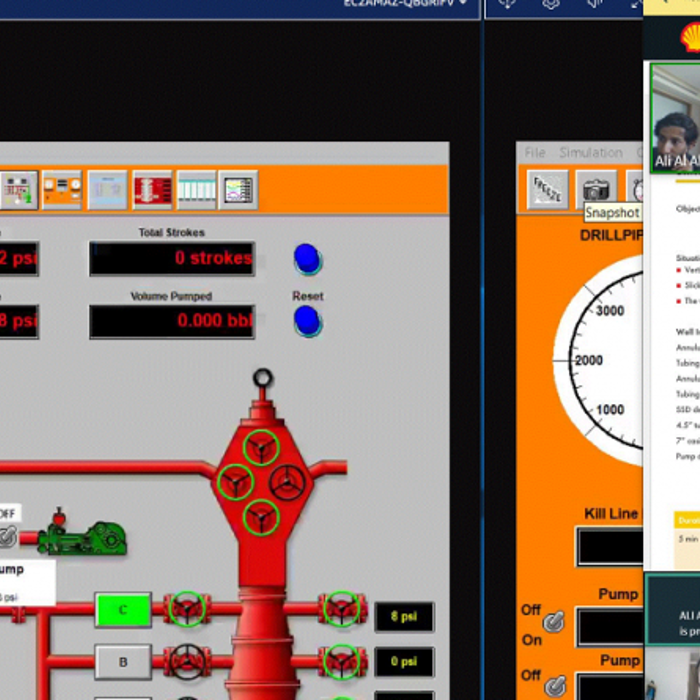Image resolution: width=700 pixels, height=700 pixels.
Task: Select Ali Al's video thumbnail
Action: click(675, 118)
